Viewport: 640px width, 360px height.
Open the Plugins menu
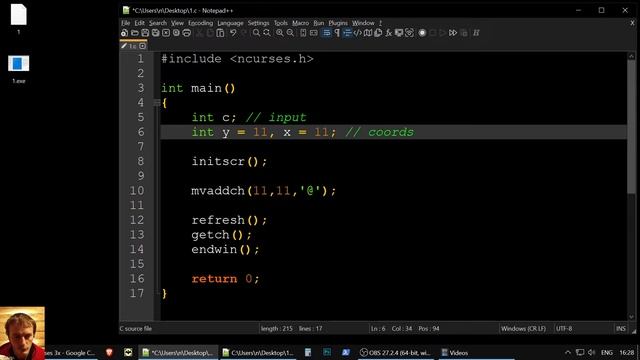click(338, 23)
